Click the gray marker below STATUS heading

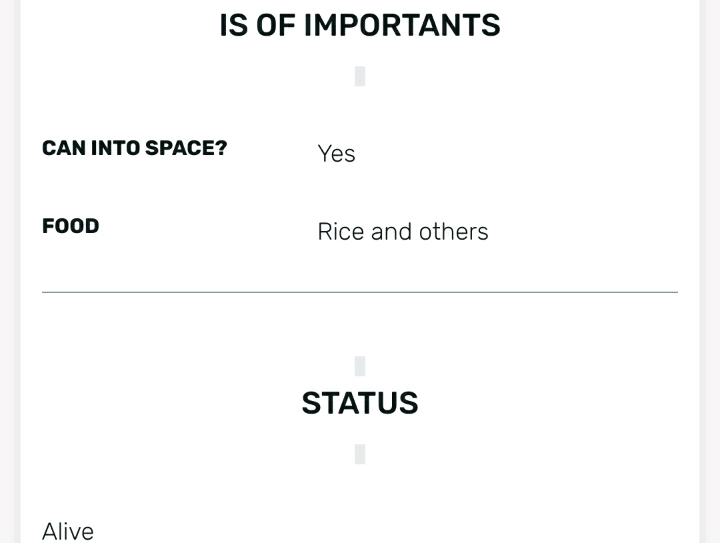click(360, 454)
